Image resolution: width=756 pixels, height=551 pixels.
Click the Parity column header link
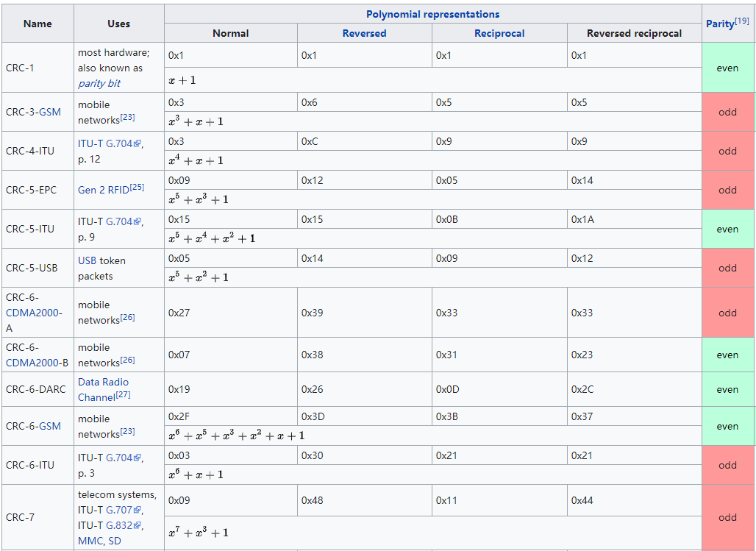719,24
